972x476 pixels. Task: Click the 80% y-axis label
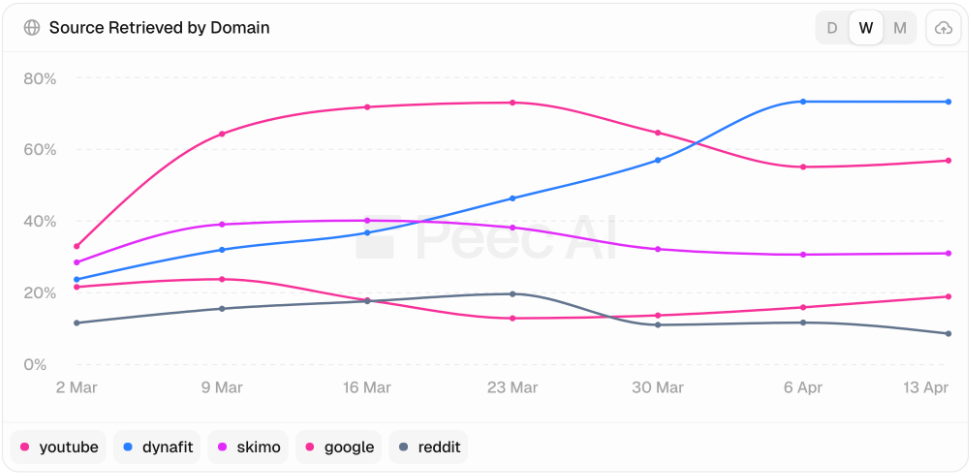click(39, 78)
